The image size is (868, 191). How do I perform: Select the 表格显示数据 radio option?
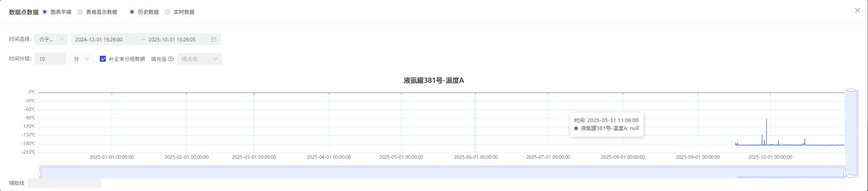(x=80, y=12)
